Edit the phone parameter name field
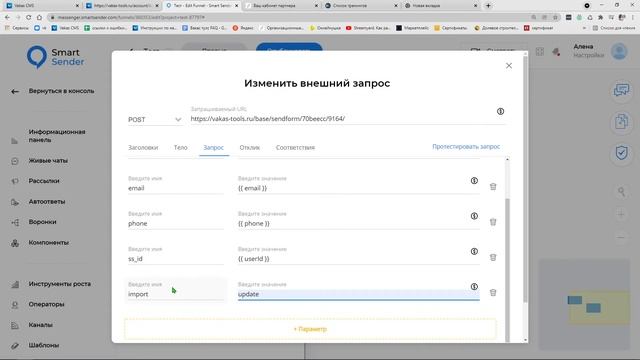Image resolution: width=640 pixels, height=360 pixels. click(x=176, y=223)
